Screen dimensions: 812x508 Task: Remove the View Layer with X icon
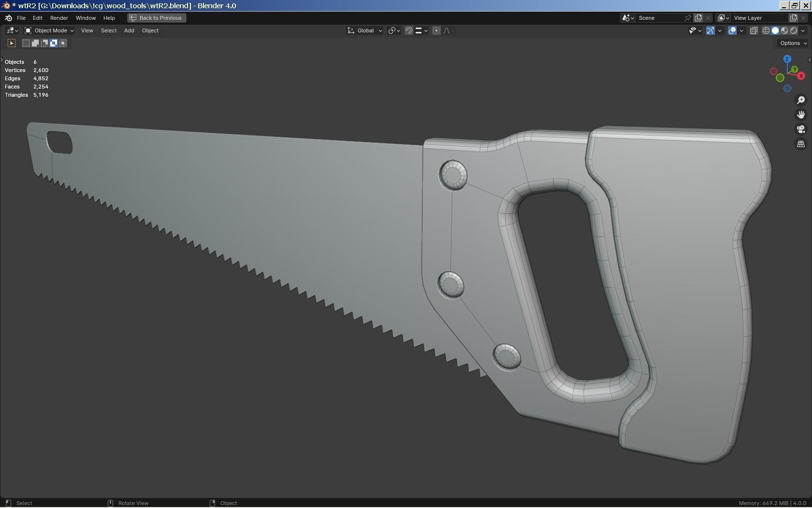(x=803, y=18)
